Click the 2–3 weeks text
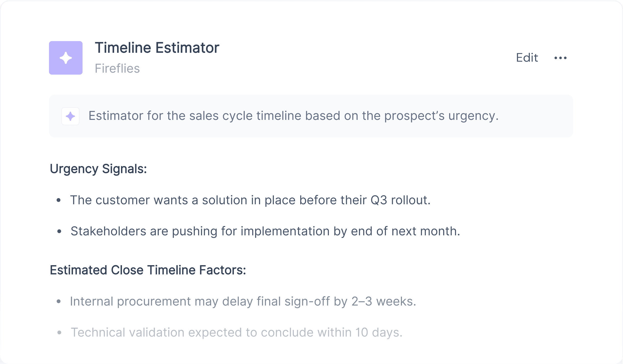Image resolution: width=623 pixels, height=364 pixels. [383, 302]
